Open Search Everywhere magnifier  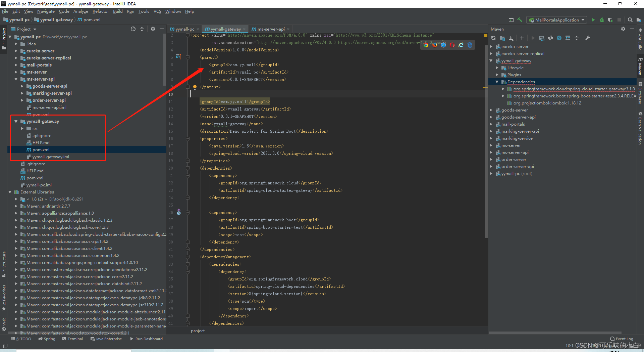coord(630,20)
